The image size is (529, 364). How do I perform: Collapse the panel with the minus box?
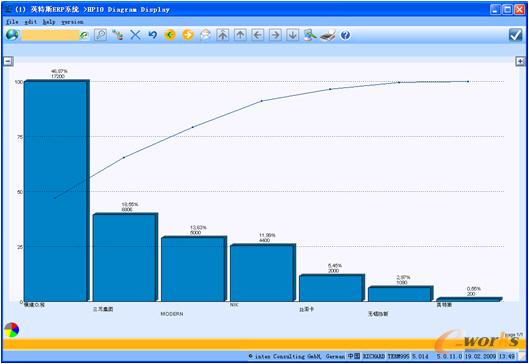8,61
